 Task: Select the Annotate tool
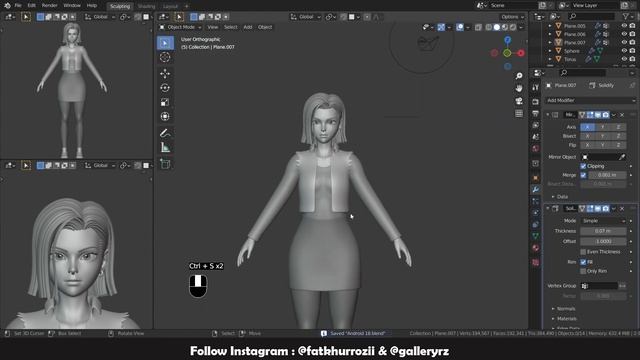point(165,133)
